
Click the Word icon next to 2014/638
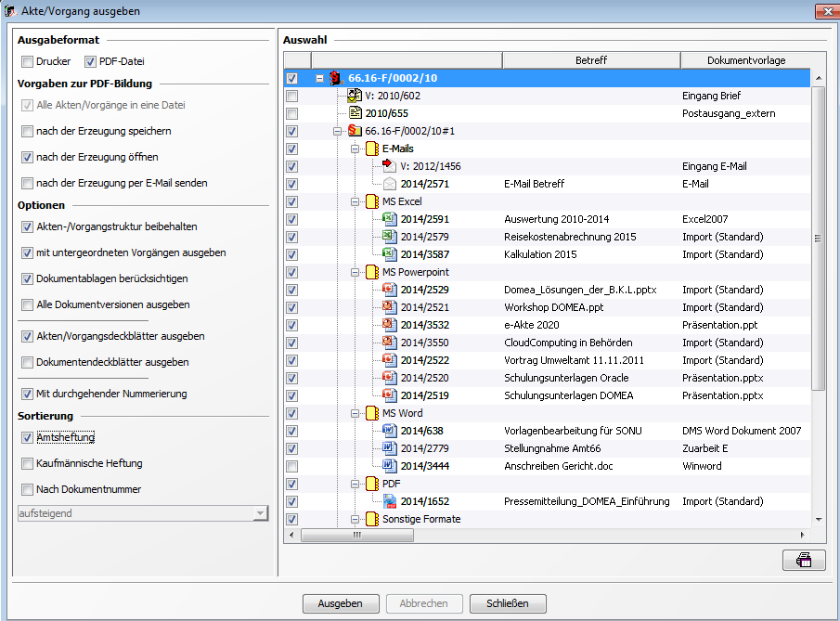tap(390, 431)
